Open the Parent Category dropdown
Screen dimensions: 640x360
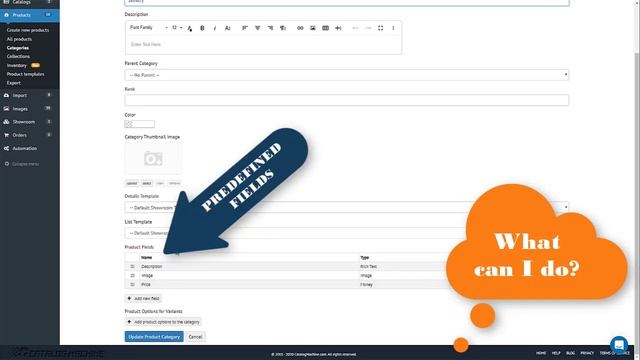347,75
